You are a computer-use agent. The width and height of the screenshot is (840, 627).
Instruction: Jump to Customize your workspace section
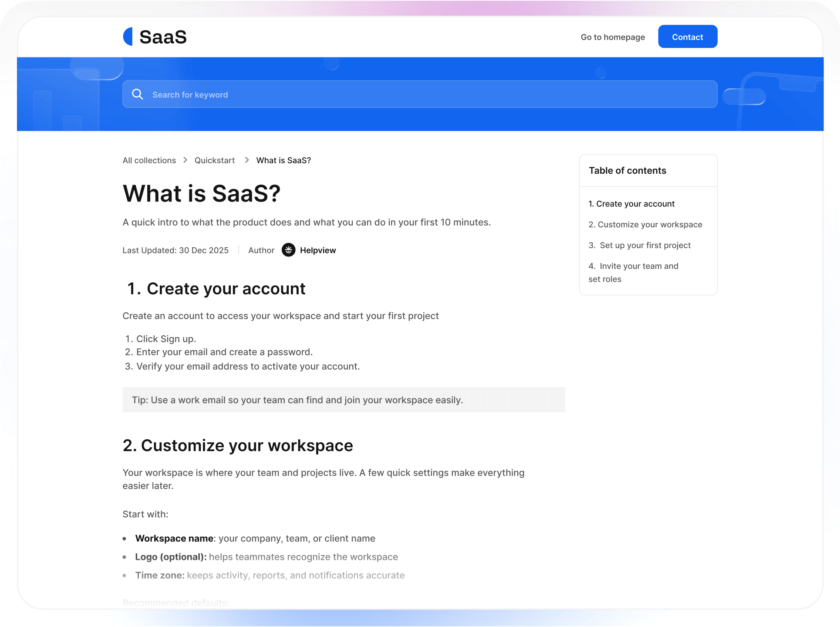(x=645, y=225)
